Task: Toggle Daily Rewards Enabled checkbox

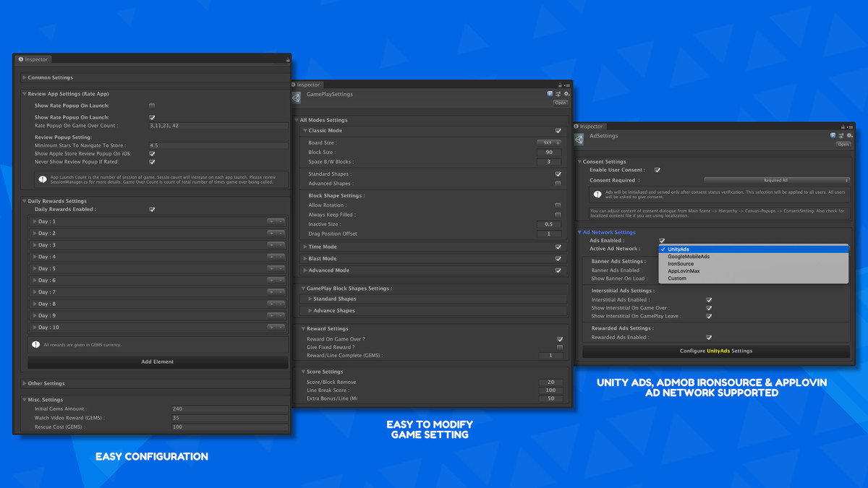Action: (152, 210)
